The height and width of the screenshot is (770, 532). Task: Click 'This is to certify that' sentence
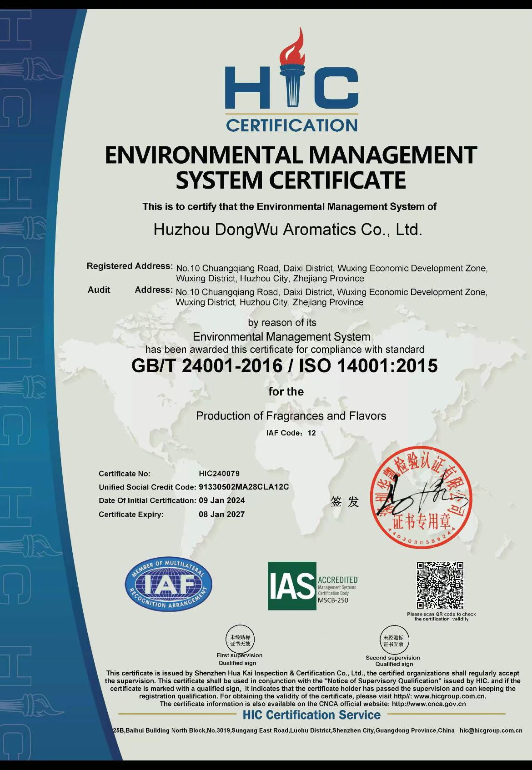click(289, 207)
